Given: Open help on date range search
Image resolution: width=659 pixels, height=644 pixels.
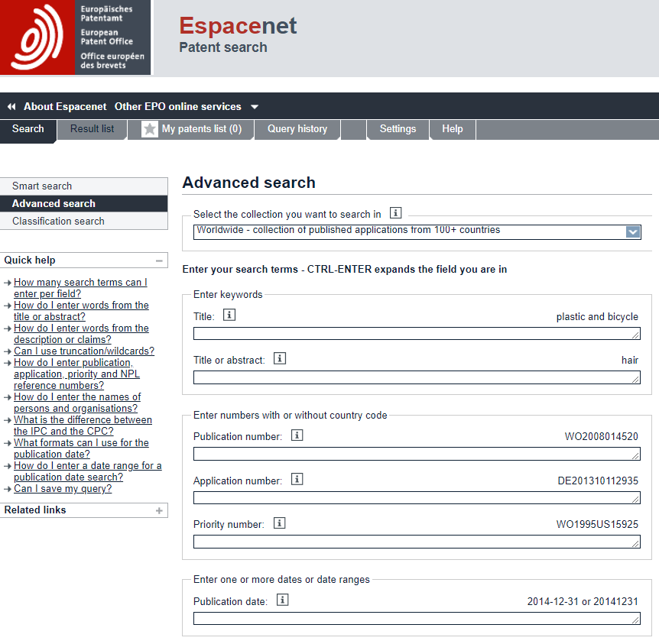Looking at the screenshot, I should (87, 471).
